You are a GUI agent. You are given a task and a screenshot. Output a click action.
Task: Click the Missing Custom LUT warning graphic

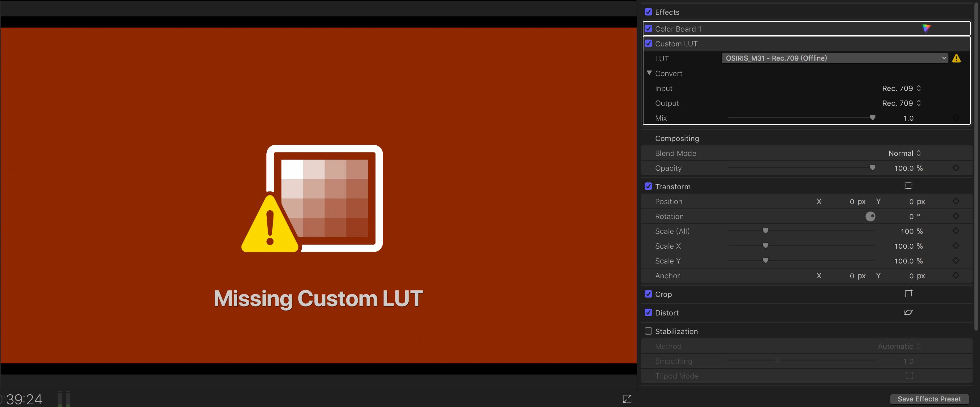click(312, 199)
